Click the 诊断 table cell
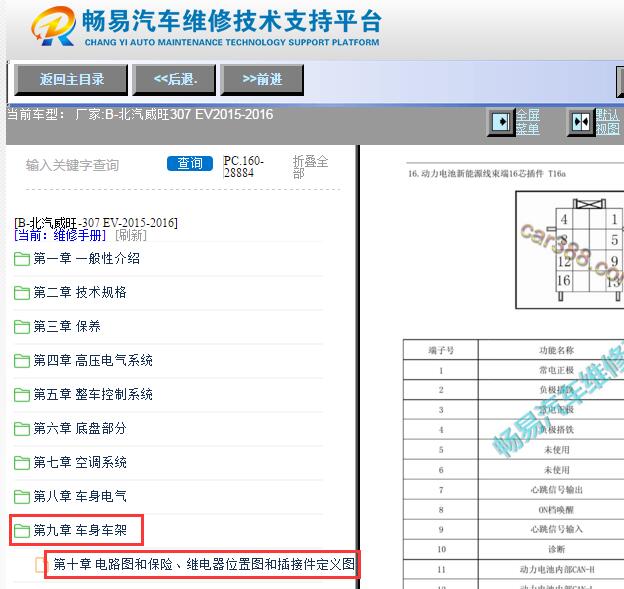624x589 pixels. click(x=556, y=549)
